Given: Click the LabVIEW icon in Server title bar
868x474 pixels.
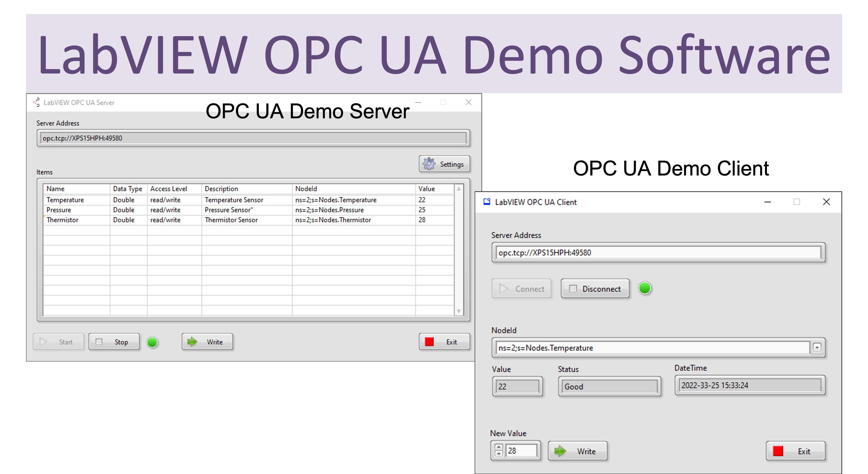Looking at the screenshot, I should [x=37, y=102].
